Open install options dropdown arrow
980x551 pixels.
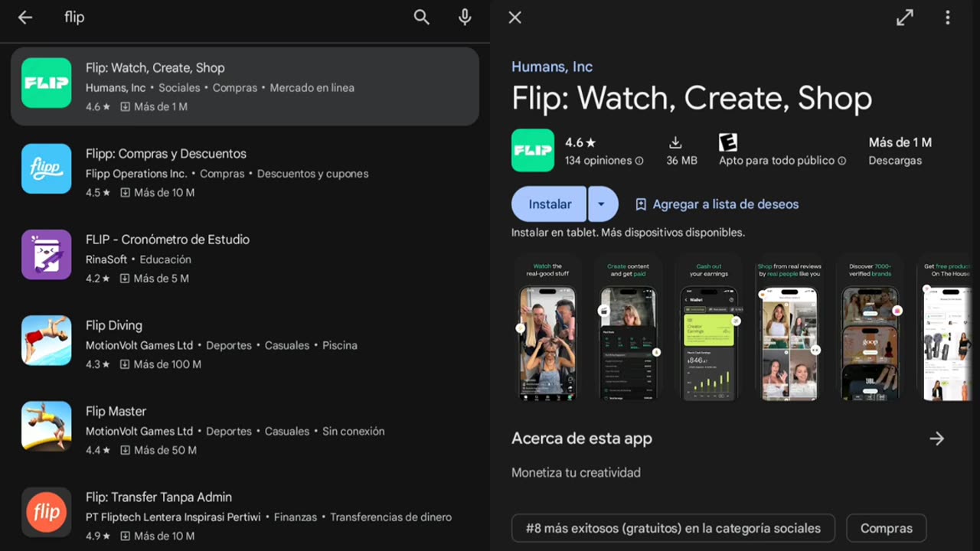pos(602,204)
